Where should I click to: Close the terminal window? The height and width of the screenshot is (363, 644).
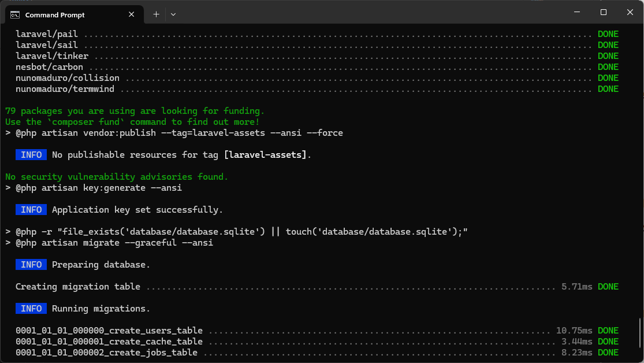630,12
